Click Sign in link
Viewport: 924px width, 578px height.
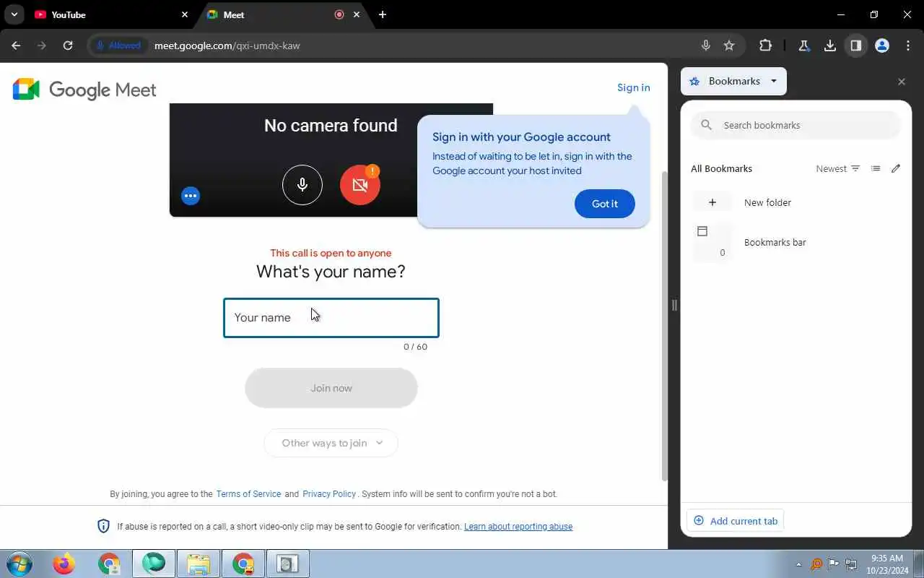pos(633,87)
